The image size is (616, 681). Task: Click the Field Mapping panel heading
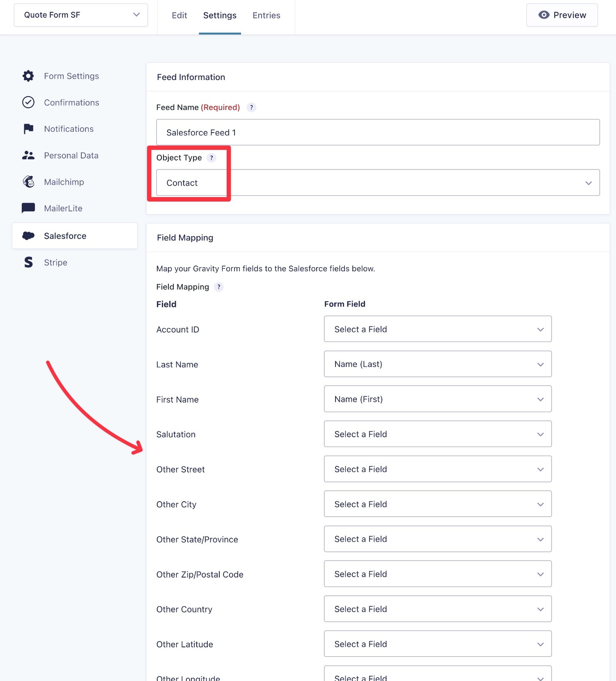(x=185, y=238)
